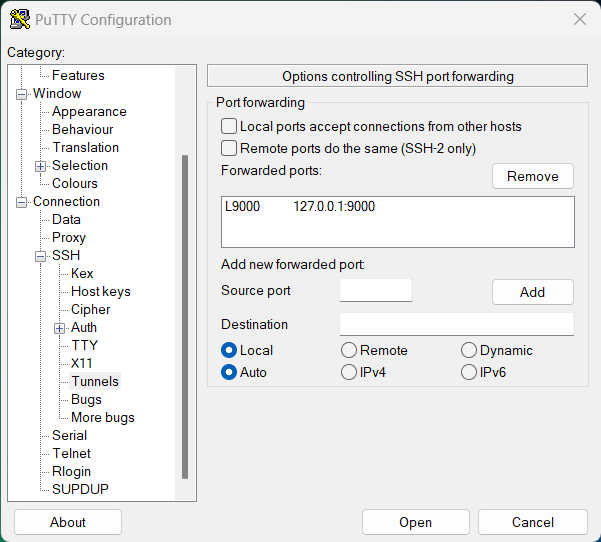Open the Behaviour category
Screen dimensions: 601x542
coord(82,129)
